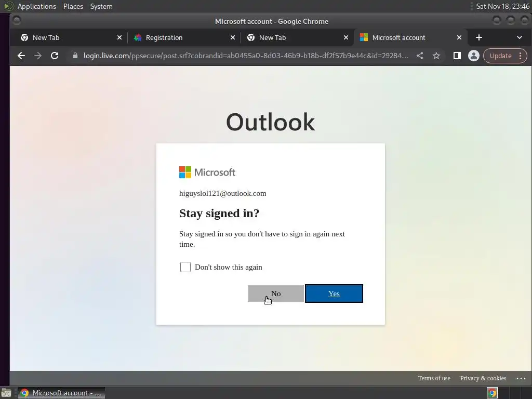Open the Terms of use link
The width and height of the screenshot is (532, 399).
[x=434, y=378]
